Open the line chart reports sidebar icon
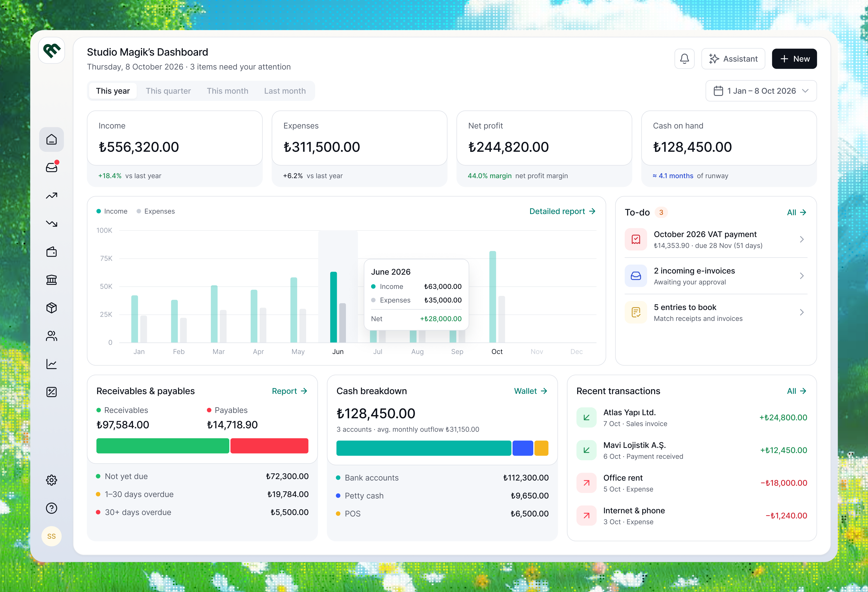This screenshot has height=592, width=868. point(52,364)
